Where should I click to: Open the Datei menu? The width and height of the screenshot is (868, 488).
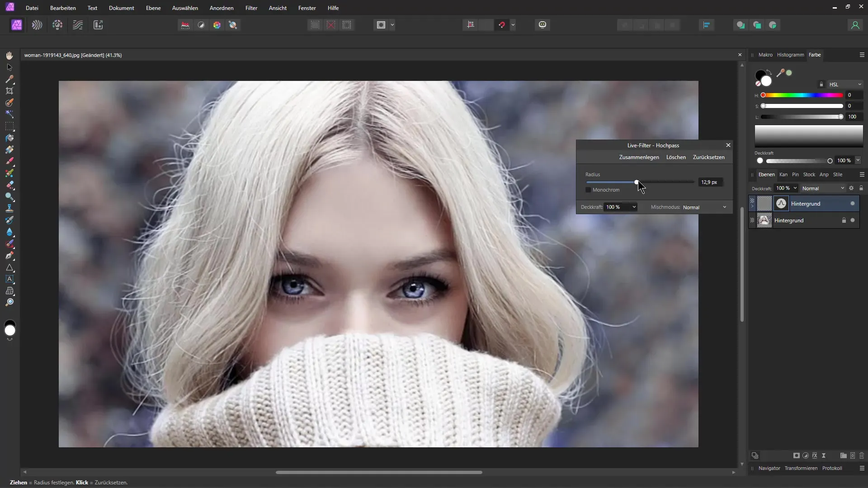(32, 8)
